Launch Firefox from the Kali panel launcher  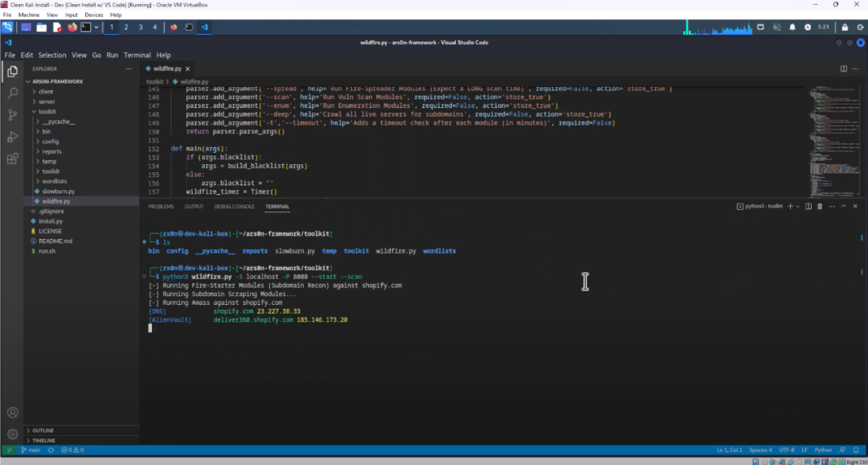[72, 27]
